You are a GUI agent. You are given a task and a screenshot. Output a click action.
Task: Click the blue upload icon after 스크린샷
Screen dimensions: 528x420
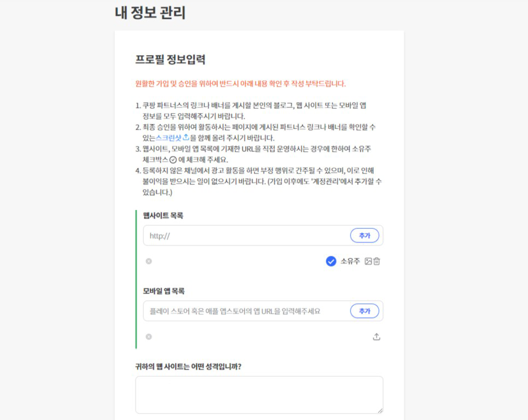pos(186,137)
